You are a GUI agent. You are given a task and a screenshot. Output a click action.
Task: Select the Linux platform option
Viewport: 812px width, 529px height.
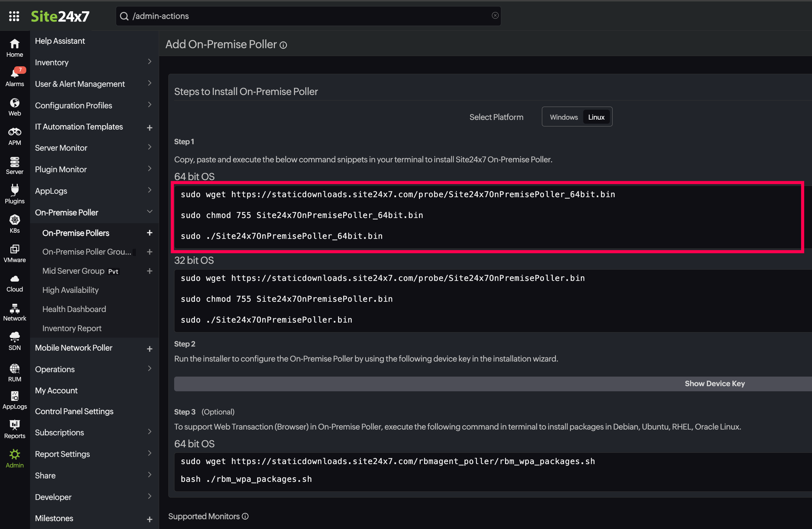tap(596, 117)
